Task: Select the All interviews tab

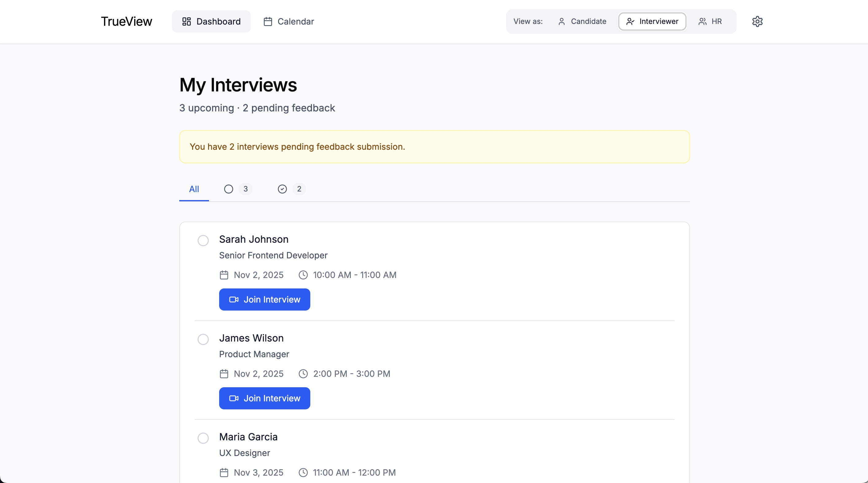Action: coord(194,189)
